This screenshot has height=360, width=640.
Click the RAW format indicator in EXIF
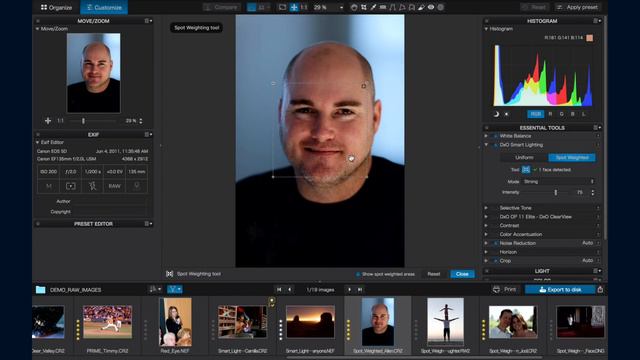[114, 186]
